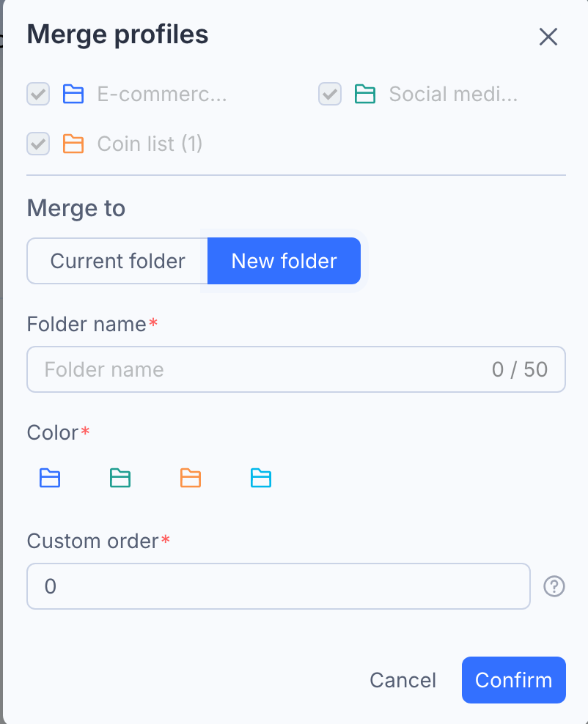Click the blue E-commerce folder icon
588x724 pixels.
pos(73,94)
